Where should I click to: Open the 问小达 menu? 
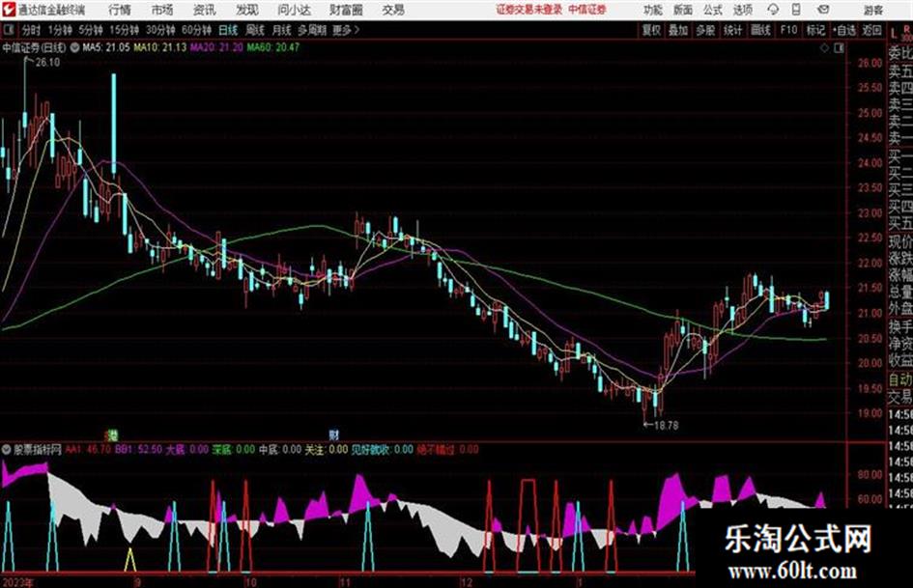[x=294, y=10]
